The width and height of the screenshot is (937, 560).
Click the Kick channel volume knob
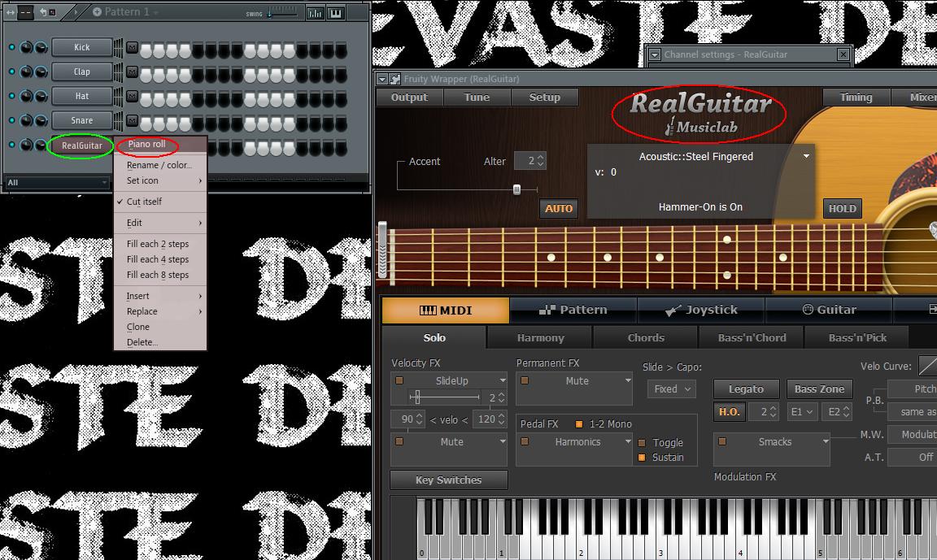coord(41,47)
